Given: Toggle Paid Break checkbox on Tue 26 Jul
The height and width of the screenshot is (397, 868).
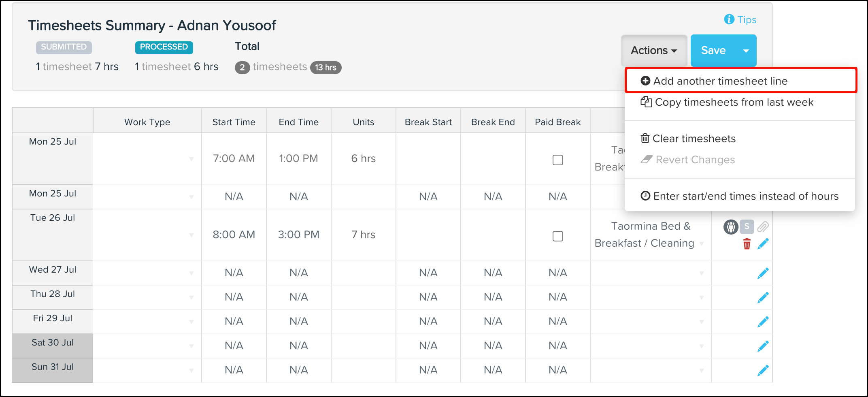Looking at the screenshot, I should pos(557,236).
